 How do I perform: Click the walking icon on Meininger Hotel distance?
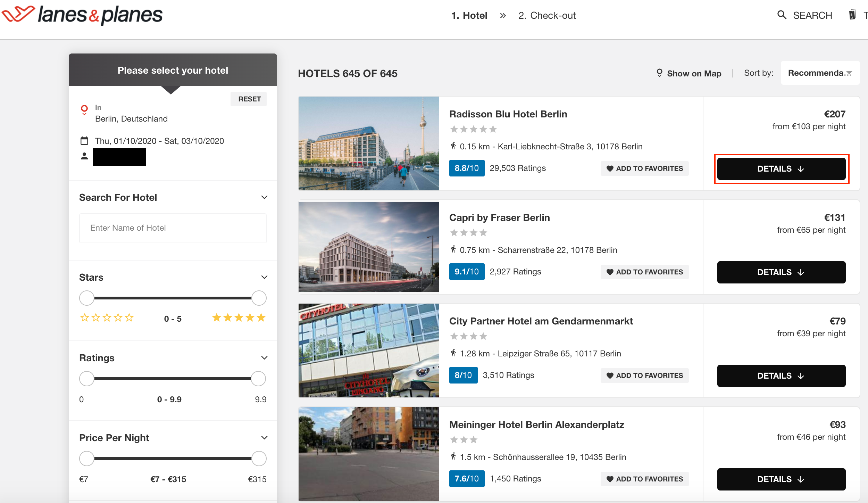[453, 456]
